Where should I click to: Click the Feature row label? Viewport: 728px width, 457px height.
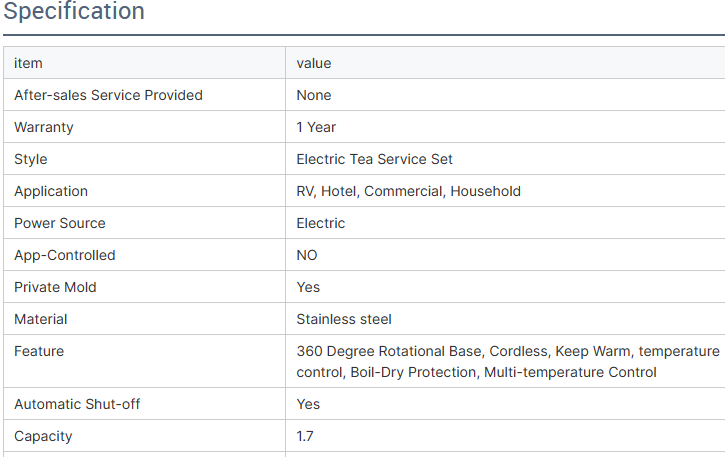[x=39, y=352]
